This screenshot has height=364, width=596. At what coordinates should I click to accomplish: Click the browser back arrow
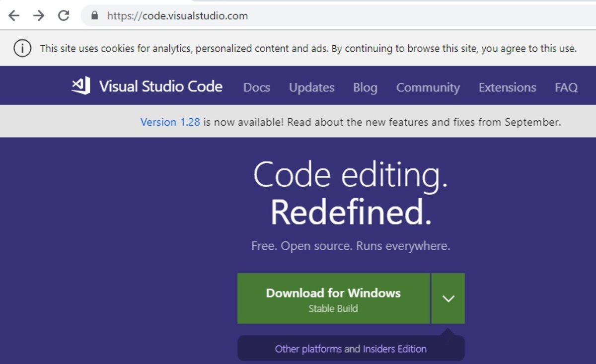click(x=14, y=16)
